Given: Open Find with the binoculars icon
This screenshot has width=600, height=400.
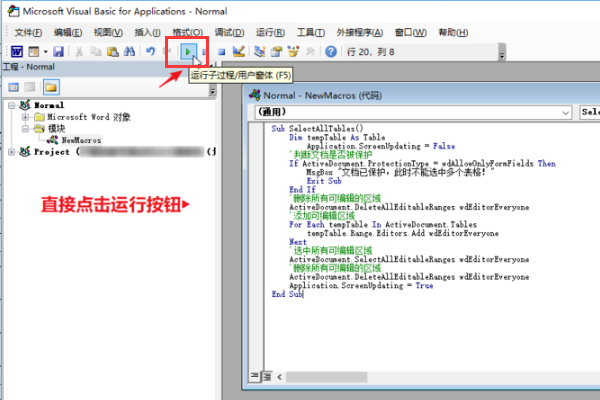Looking at the screenshot, I should (129, 52).
